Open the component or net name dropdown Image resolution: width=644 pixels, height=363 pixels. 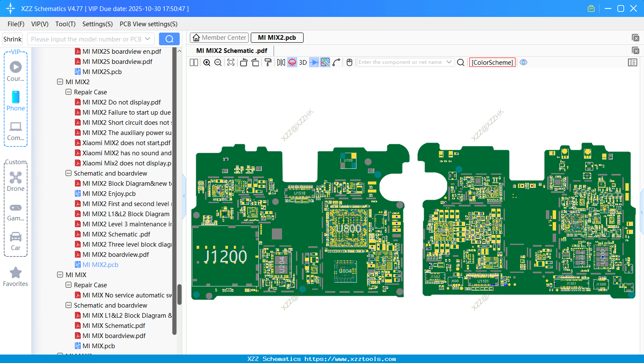[x=449, y=62]
